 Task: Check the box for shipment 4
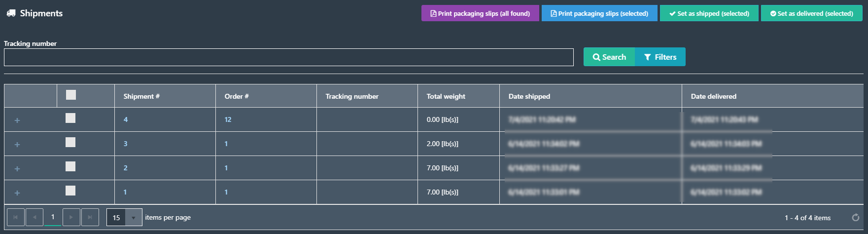[x=70, y=118]
